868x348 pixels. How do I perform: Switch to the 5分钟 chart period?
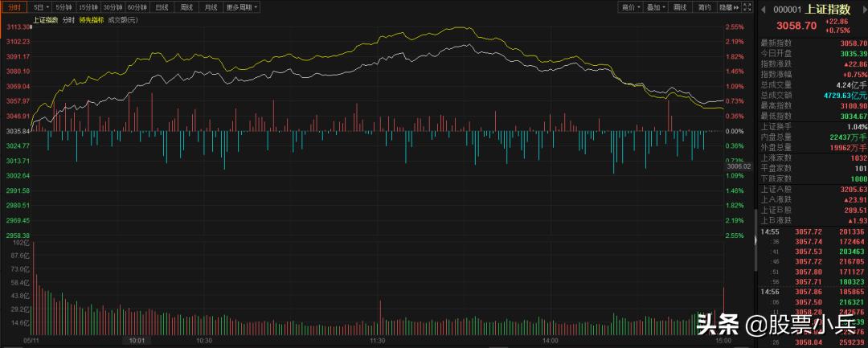click(x=63, y=7)
